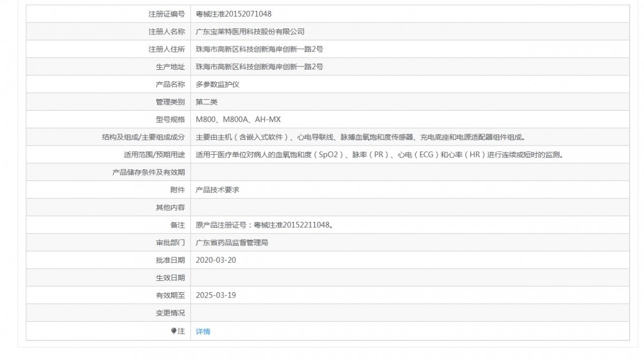
Task: Click the 有效期至 label
Action: coord(170,295)
